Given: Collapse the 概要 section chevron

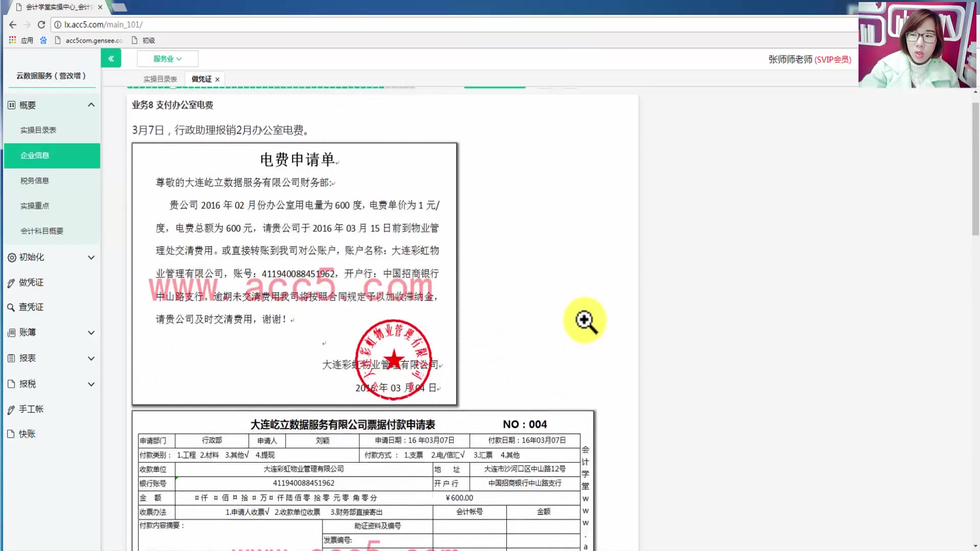Looking at the screenshot, I should pos(91,105).
